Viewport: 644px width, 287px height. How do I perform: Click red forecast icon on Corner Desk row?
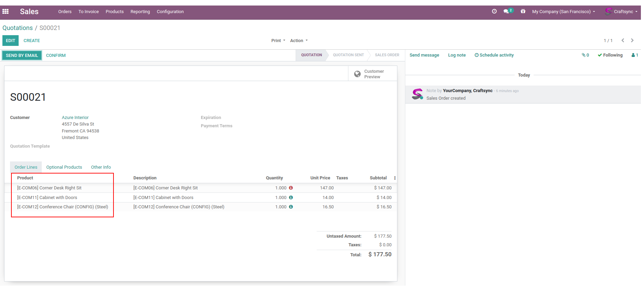291,188
